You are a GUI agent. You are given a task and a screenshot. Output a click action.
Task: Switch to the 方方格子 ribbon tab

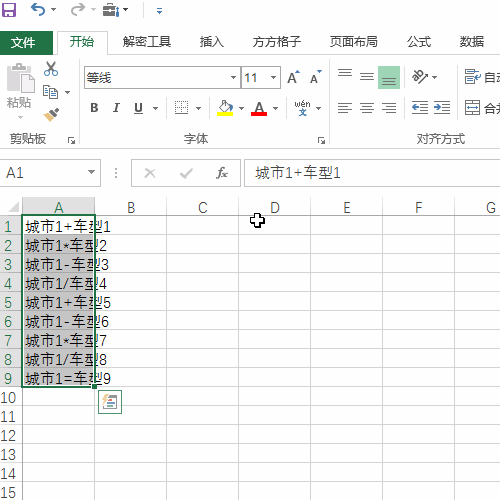pyautogui.click(x=277, y=42)
